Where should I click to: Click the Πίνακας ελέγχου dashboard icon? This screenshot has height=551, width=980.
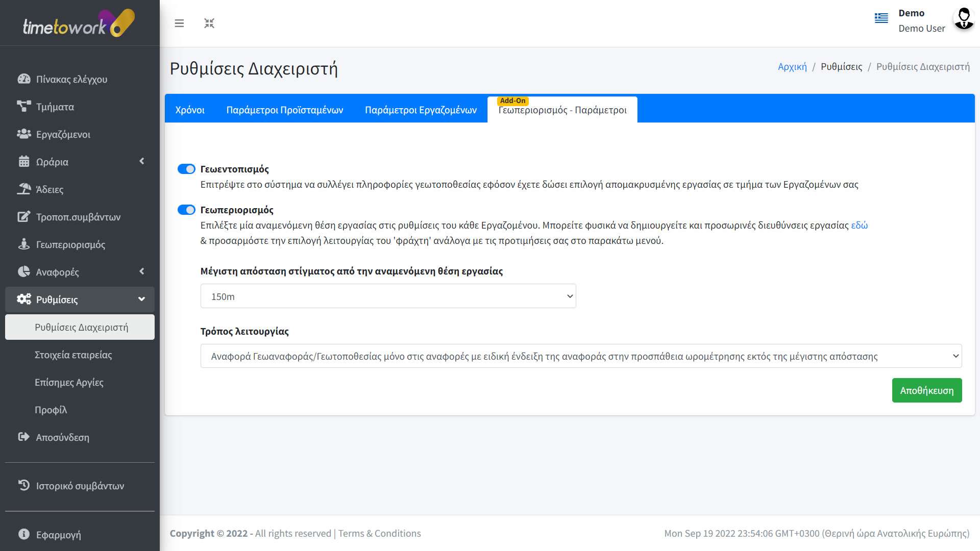pyautogui.click(x=23, y=79)
